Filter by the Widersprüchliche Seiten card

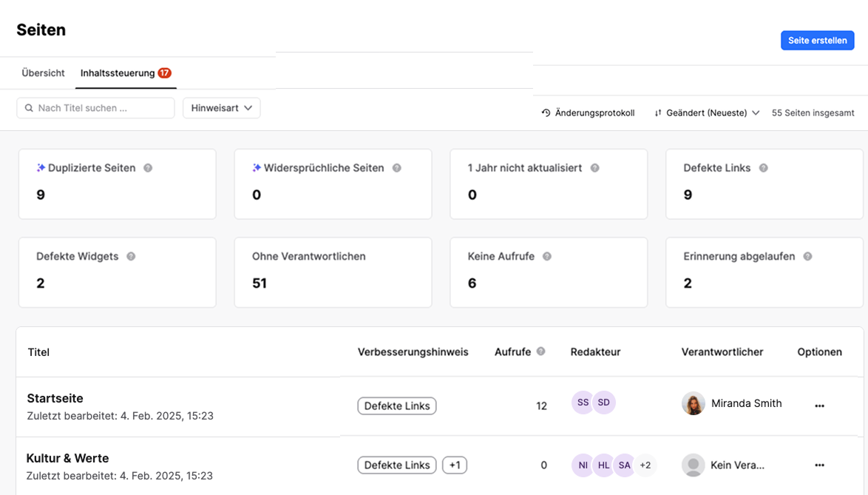click(x=333, y=183)
